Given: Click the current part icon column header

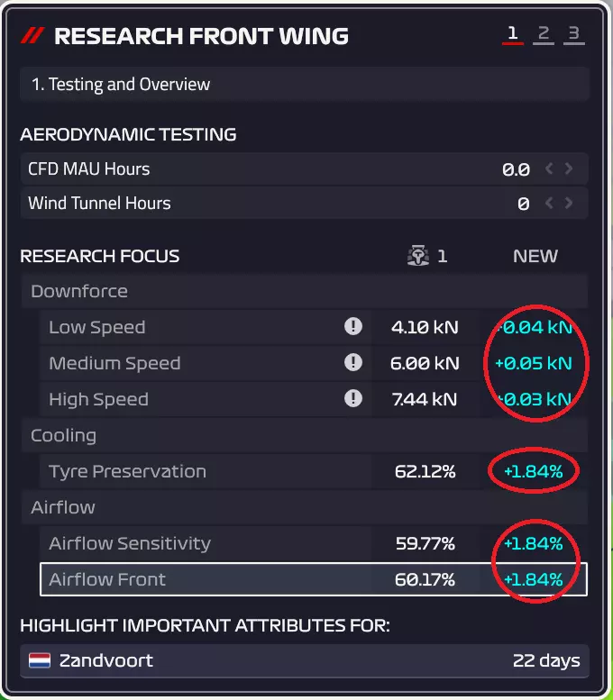Looking at the screenshot, I should [x=417, y=256].
